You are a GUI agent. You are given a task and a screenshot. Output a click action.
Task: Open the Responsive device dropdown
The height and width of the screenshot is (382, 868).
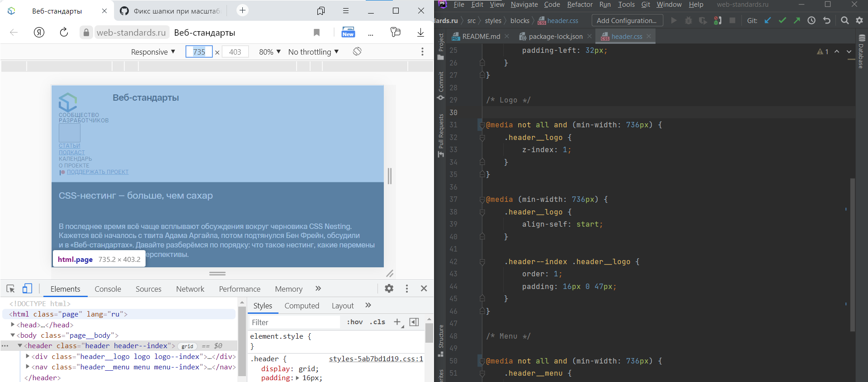coord(153,52)
